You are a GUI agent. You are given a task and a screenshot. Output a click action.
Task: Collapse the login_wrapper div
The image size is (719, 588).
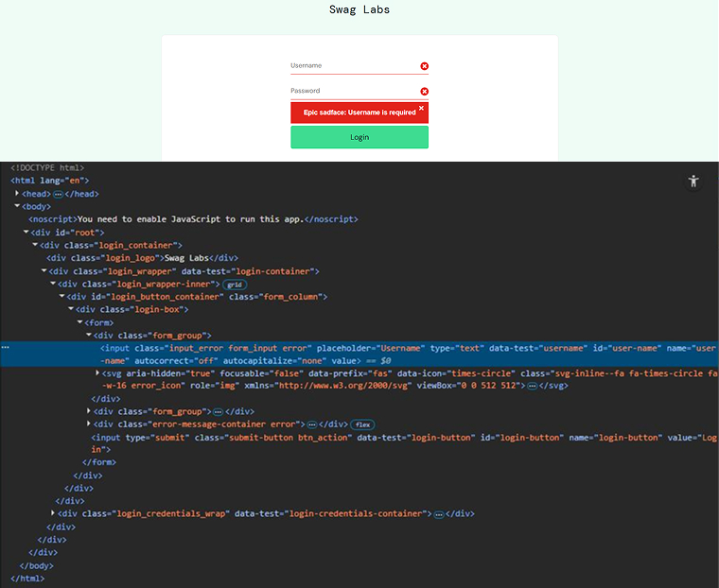(x=44, y=271)
